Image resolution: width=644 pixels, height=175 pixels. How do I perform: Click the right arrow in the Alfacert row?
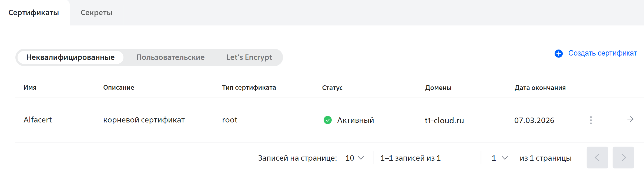click(630, 119)
